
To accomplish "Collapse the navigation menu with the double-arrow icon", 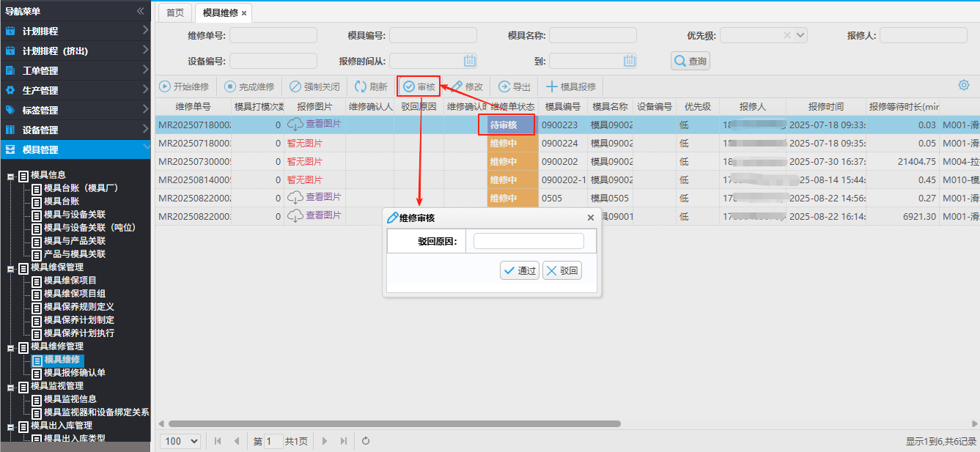I will pos(141,11).
